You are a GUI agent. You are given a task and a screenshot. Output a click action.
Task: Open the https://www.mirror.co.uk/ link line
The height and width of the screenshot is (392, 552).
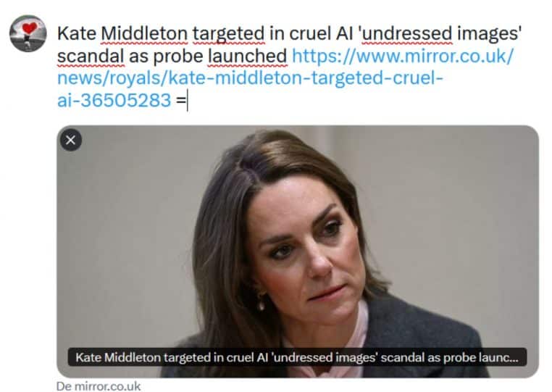403,57
